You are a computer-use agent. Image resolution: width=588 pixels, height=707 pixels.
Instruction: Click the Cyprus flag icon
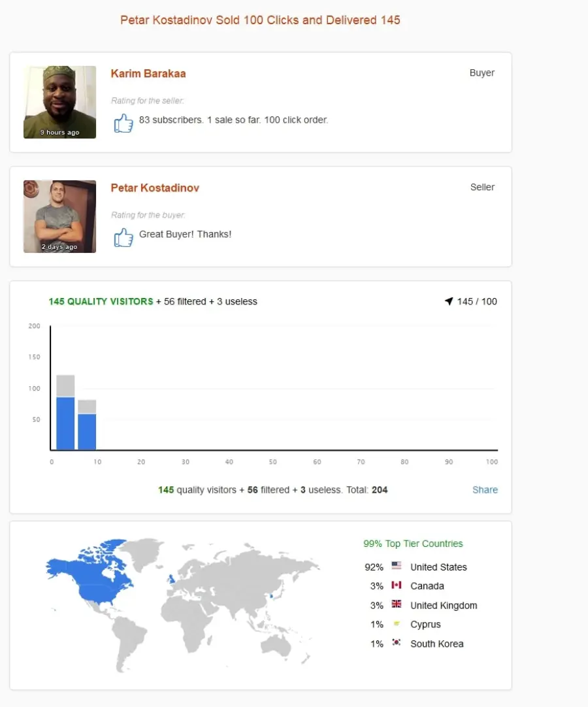tap(397, 623)
